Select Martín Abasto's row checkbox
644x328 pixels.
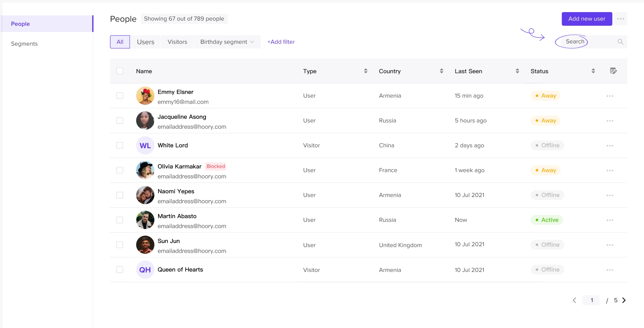pos(120,220)
